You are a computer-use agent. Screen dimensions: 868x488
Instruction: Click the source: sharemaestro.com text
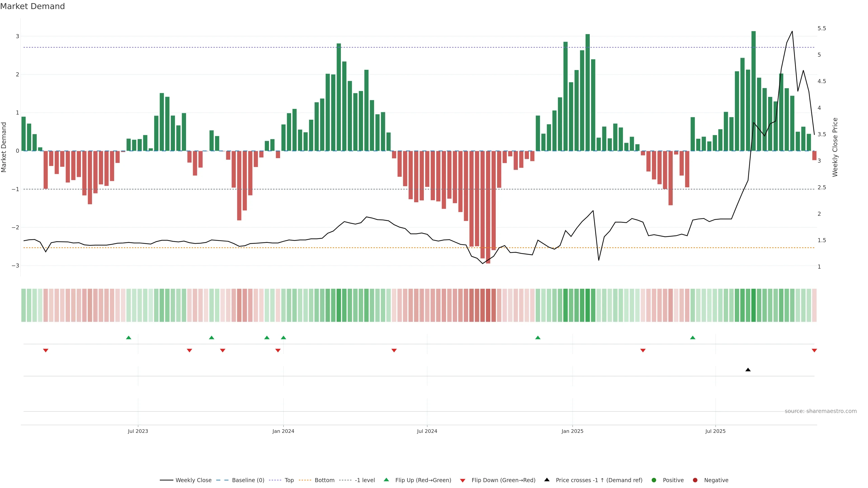click(x=821, y=411)
